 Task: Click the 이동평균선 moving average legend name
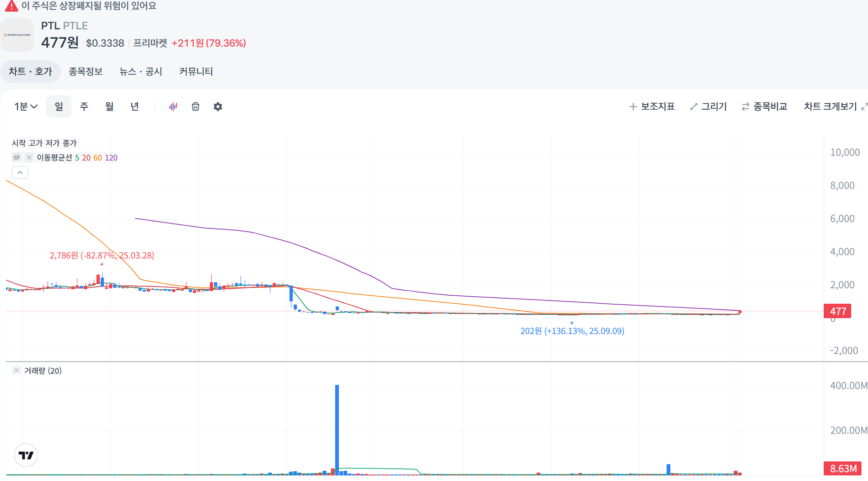point(55,158)
